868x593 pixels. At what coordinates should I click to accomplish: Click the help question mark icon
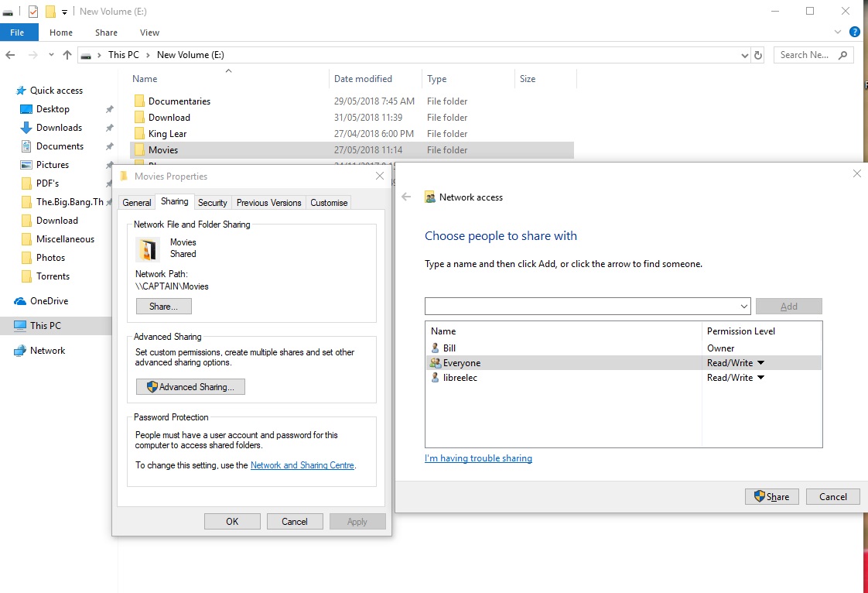tap(854, 33)
